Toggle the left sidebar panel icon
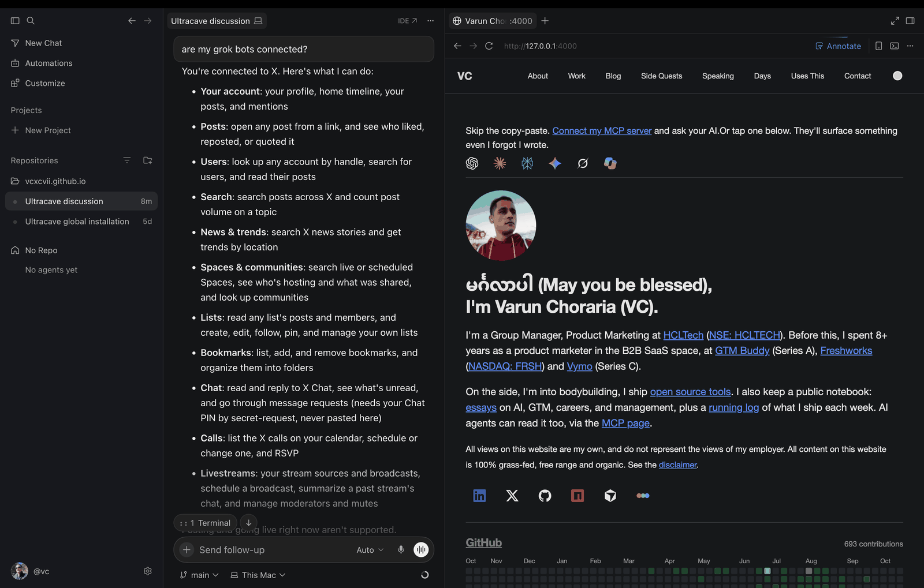The width and height of the screenshot is (924, 588). coord(15,21)
